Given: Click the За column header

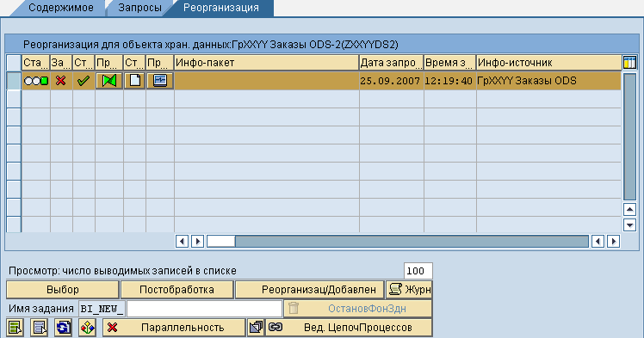Looking at the screenshot, I should [61, 63].
